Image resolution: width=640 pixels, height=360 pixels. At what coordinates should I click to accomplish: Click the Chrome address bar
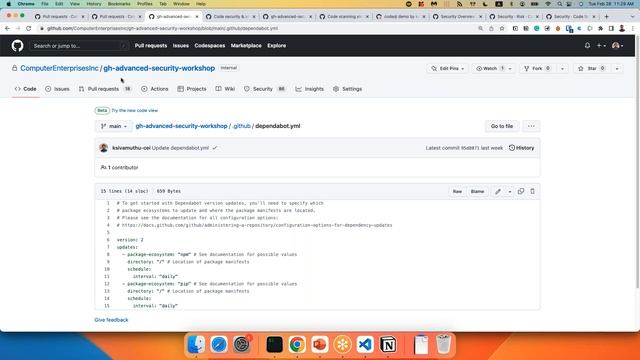pos(257,29)
